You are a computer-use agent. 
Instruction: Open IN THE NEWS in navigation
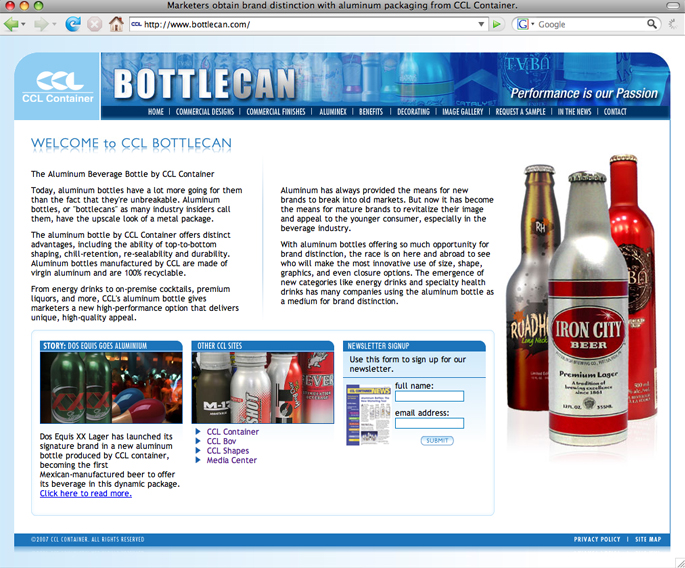click(574, 112)
